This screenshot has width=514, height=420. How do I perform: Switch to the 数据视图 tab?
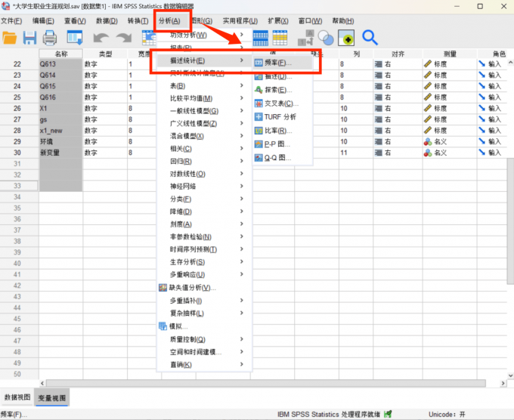(17, 397)
